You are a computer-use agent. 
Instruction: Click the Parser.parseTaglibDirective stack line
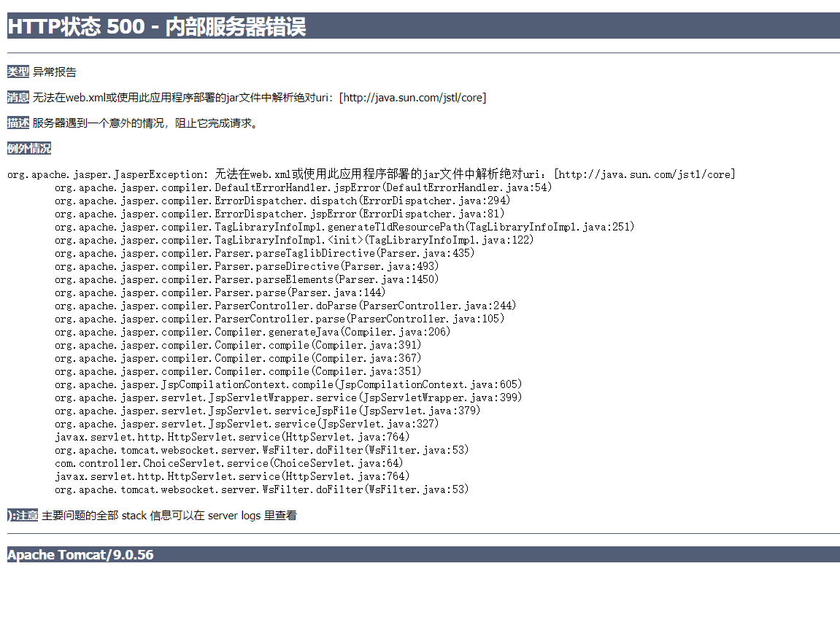(x=265, y=253)
